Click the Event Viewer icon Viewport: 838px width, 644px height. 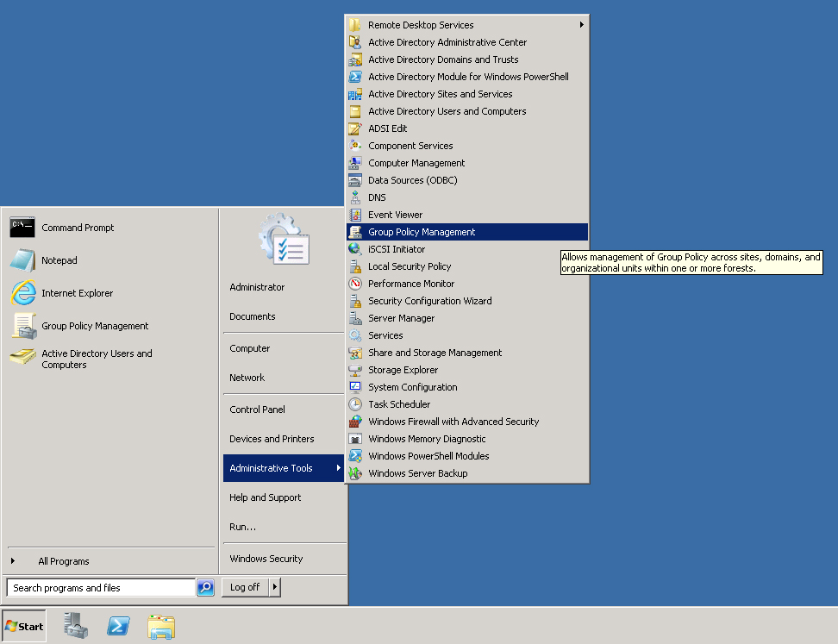click(x=354, y=215)
